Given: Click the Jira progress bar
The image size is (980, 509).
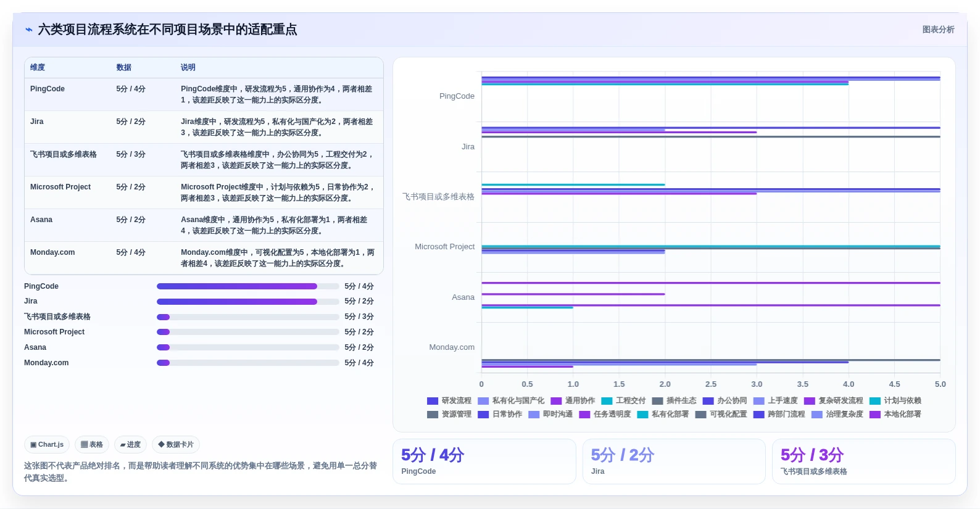Looking at the screenshot, I should tap(248, 302).
